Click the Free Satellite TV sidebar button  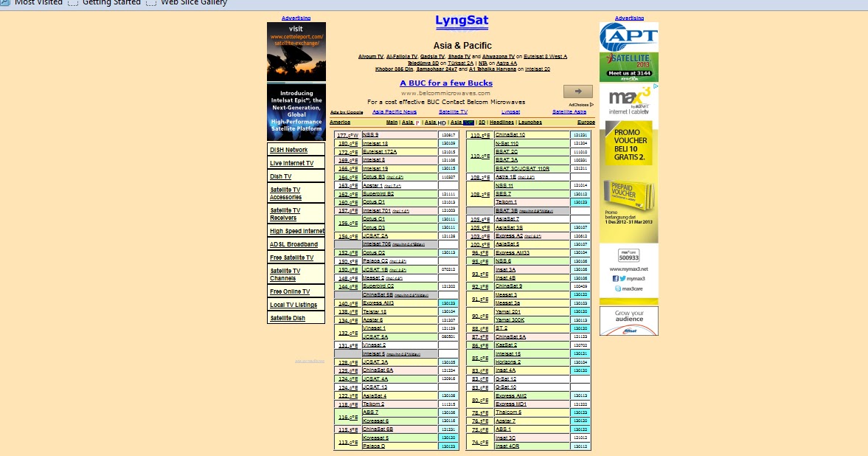[x=296, y=258]
